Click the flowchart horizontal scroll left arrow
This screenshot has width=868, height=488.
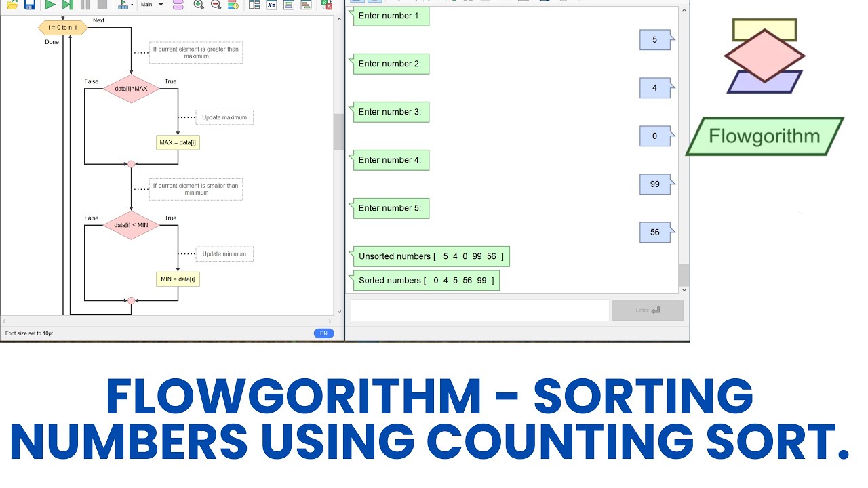[x=4, y=321]
